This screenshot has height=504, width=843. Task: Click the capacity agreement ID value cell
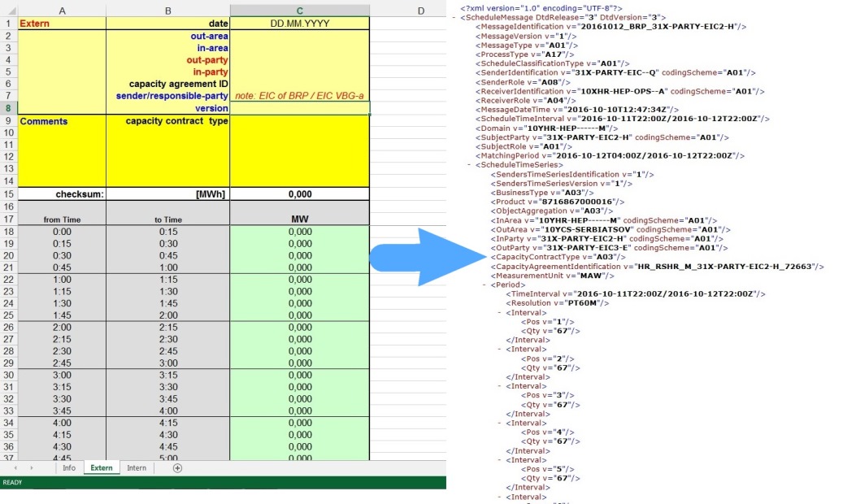click(299, 84)
